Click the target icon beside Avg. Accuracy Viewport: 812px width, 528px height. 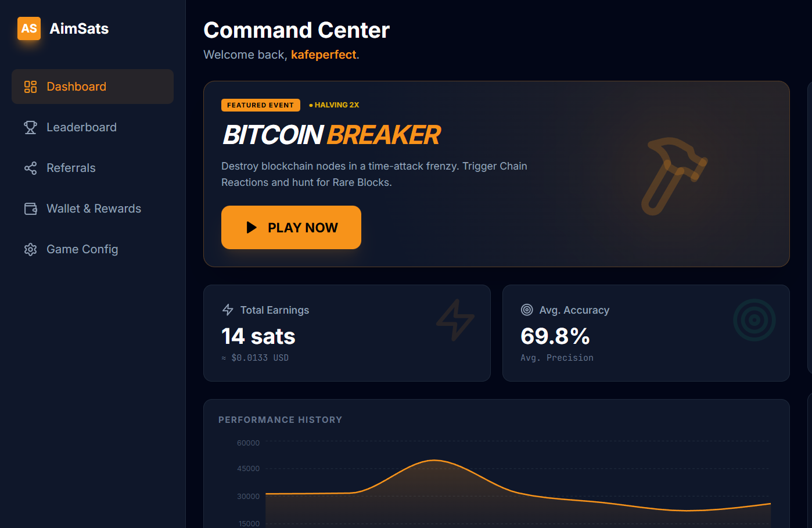point(527,310)
